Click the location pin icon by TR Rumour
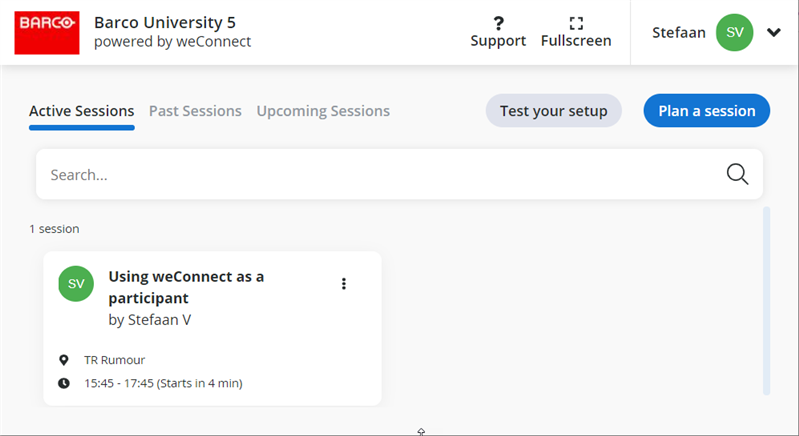Image resolution: width=799 pixels, height=436 pixels. pyautogui.click(x=64, y=360)
